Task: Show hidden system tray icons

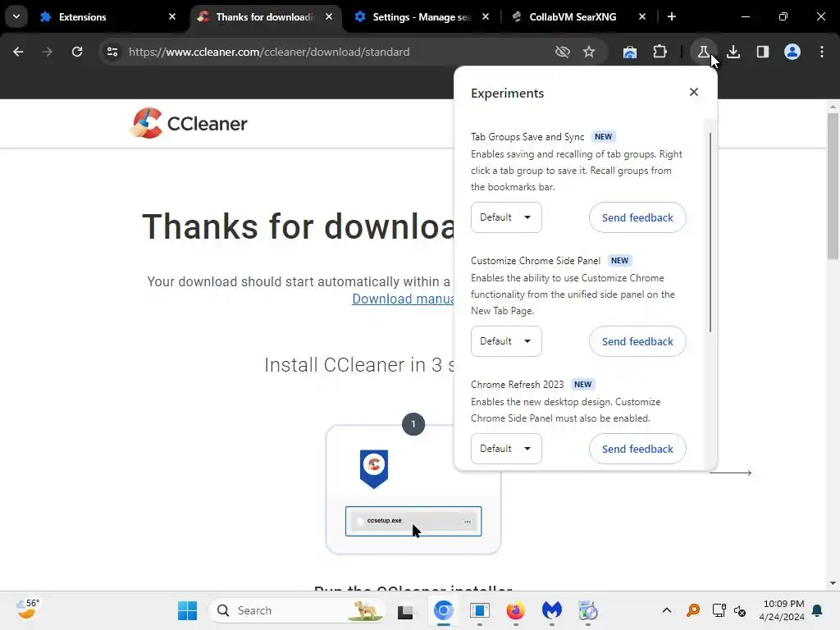Action: [666, 610]
